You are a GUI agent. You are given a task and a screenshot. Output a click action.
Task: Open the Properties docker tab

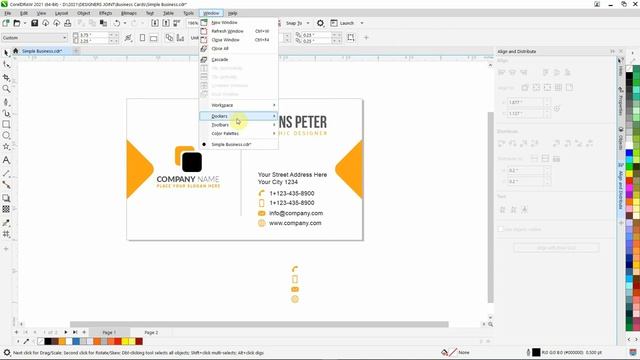(x=621, y=101)
